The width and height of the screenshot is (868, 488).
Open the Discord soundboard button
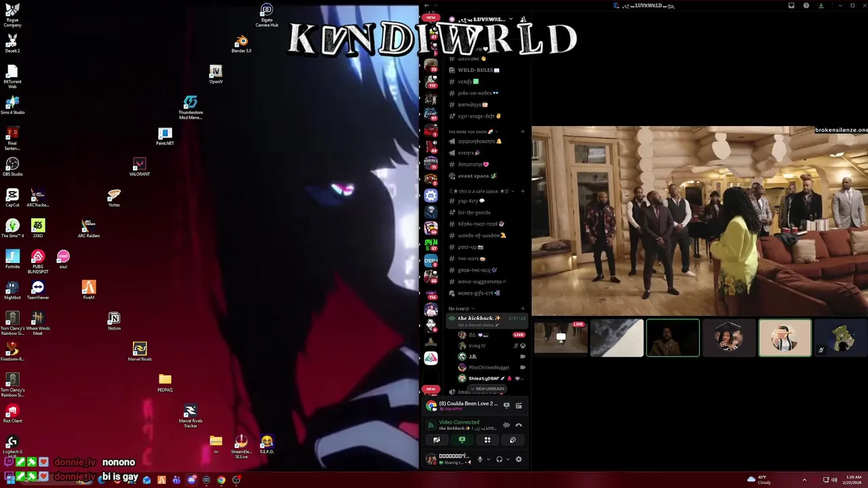[x=513, y=440]
